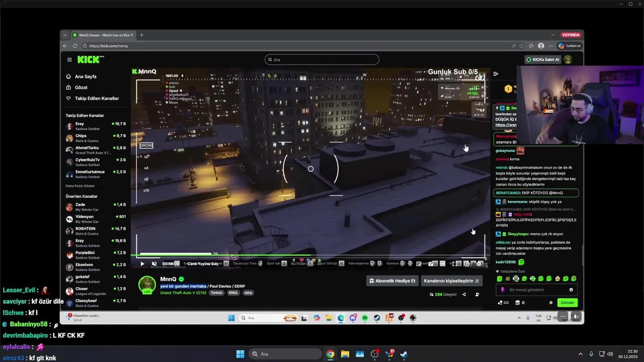The height and width of the screenshot is (362, 644).
Task: Open Classybeef recommended channel
Action: (x=96, y=303)
